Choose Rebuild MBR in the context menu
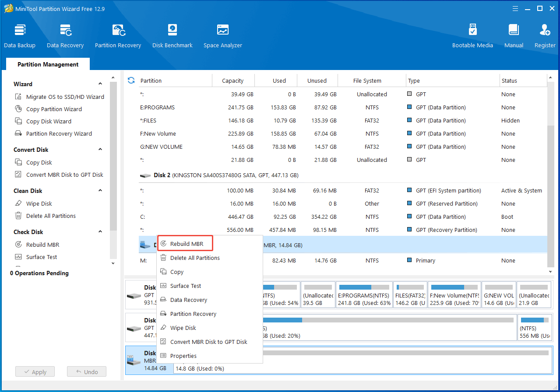The image size is (560, 392). point(186,244)
